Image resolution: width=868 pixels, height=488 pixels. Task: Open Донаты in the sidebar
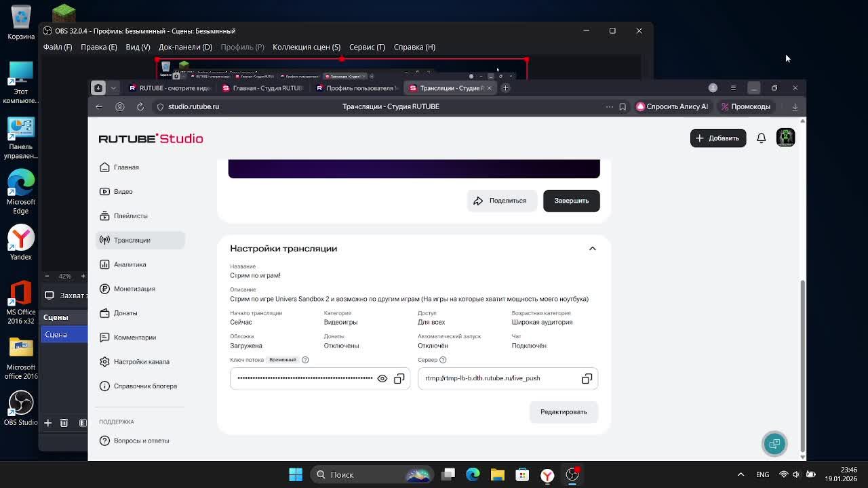[x=140, y=313]
